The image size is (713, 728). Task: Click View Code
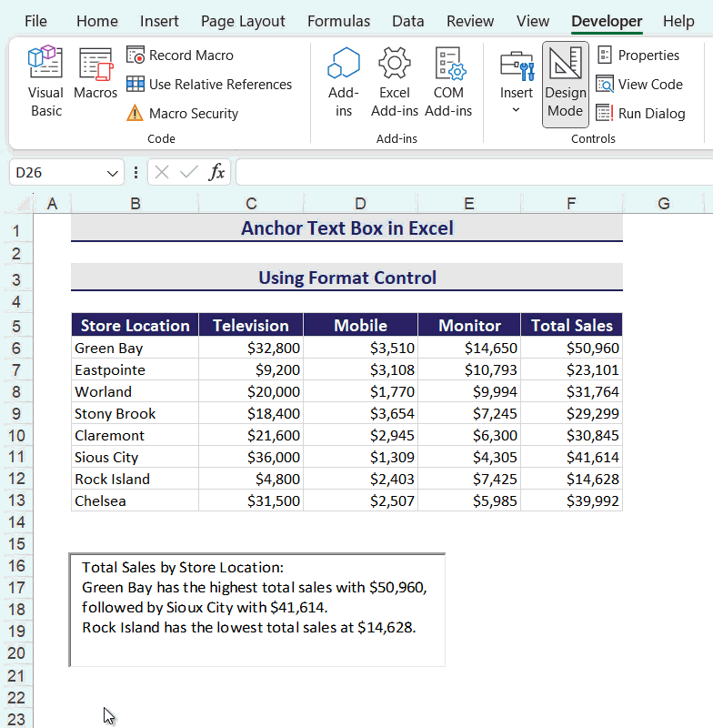[639, 85]
